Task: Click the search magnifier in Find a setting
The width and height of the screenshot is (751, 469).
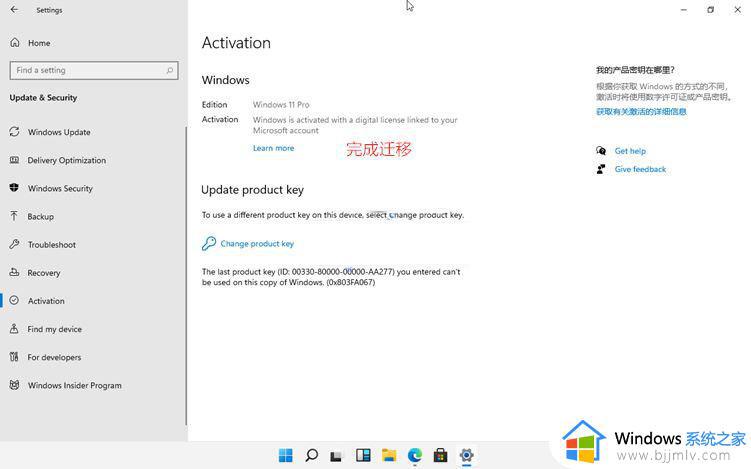Action: click(170, 70)
